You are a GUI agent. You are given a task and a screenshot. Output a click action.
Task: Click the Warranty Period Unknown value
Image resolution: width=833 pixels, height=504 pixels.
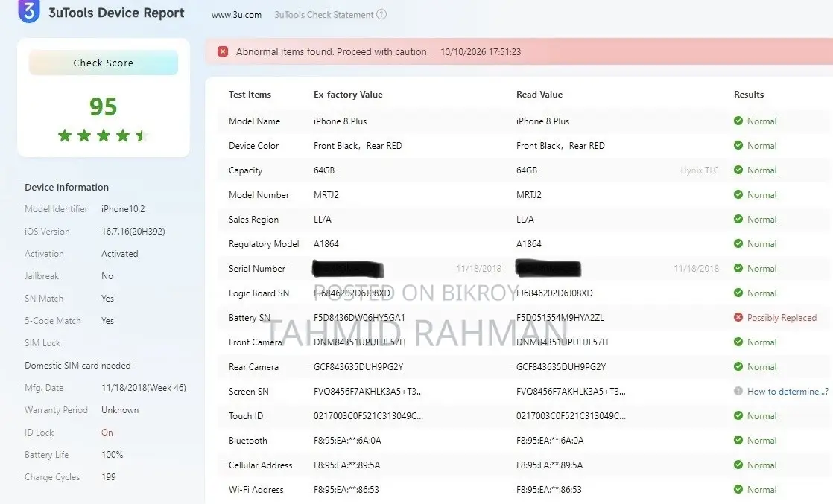[120, 410]
